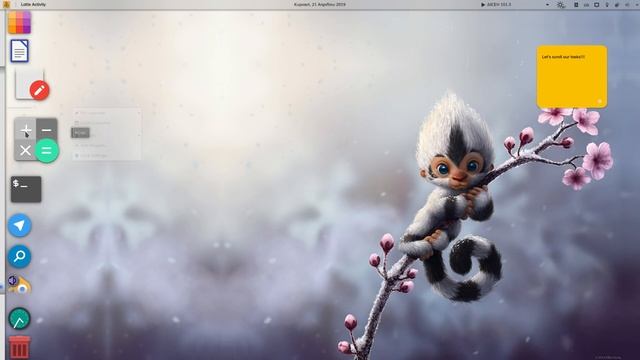Open the date and clock in top panel
Viewport: 640px width, 360px height.
[x=320, y=4]
